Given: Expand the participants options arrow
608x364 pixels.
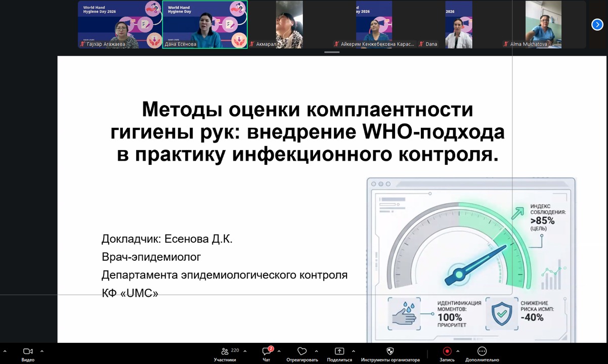Looking at the screenshot, I should (245, 351).
